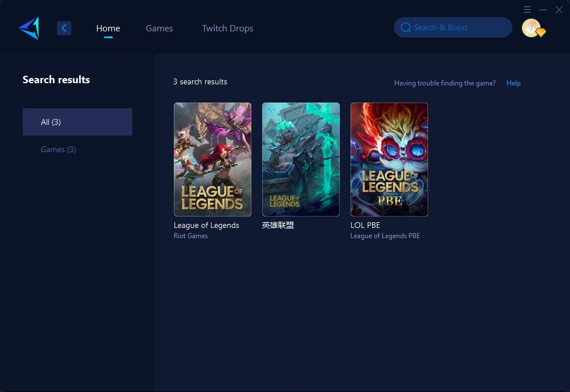
Task: Click Having trouble finding the game text
Action: click(x=445, y=83)
